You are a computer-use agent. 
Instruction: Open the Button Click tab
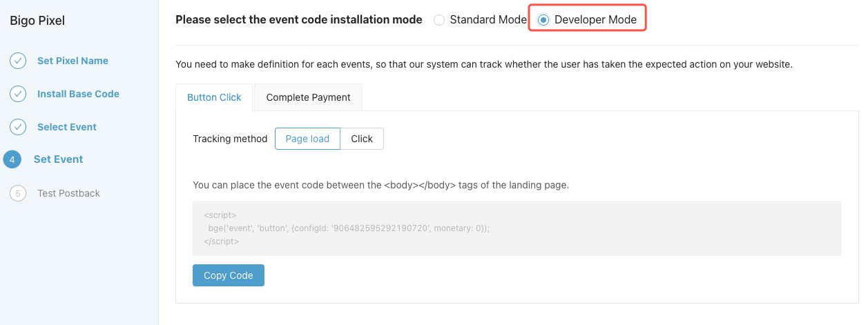pos(214,97)
